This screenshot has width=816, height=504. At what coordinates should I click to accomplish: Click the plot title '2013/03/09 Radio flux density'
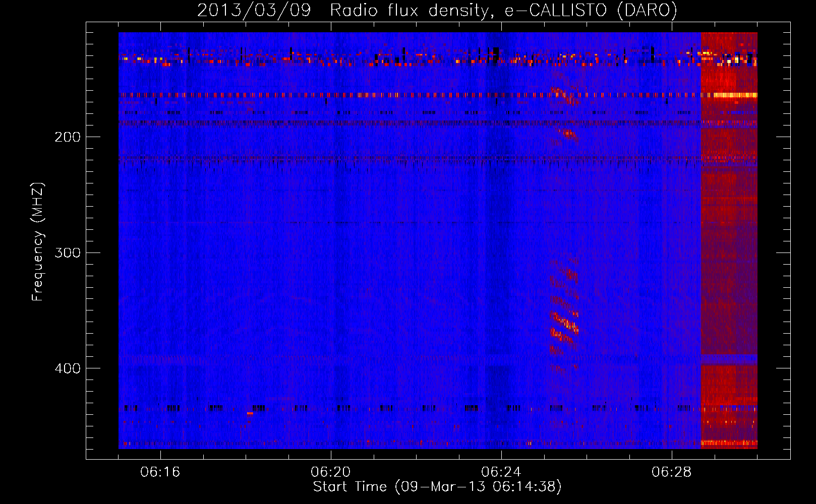(x=437, y=10)
